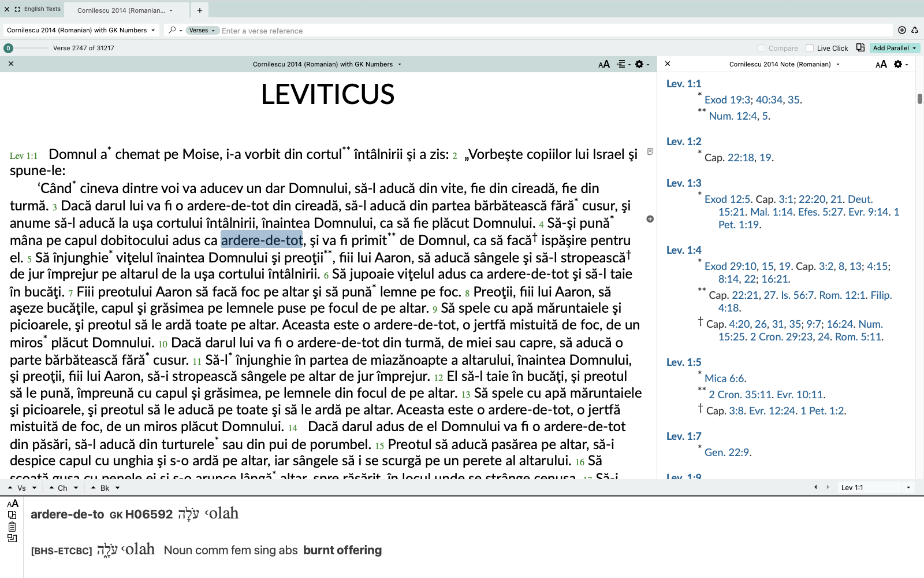Click the green Lev 1:1 verse label

pyautogui.click(x=24, y=156)
